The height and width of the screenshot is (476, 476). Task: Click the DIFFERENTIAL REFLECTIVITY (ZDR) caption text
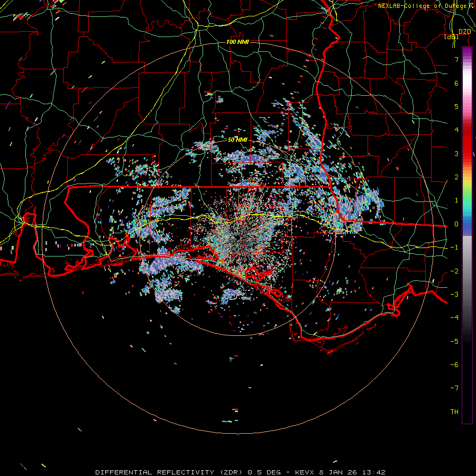point(169,472)
